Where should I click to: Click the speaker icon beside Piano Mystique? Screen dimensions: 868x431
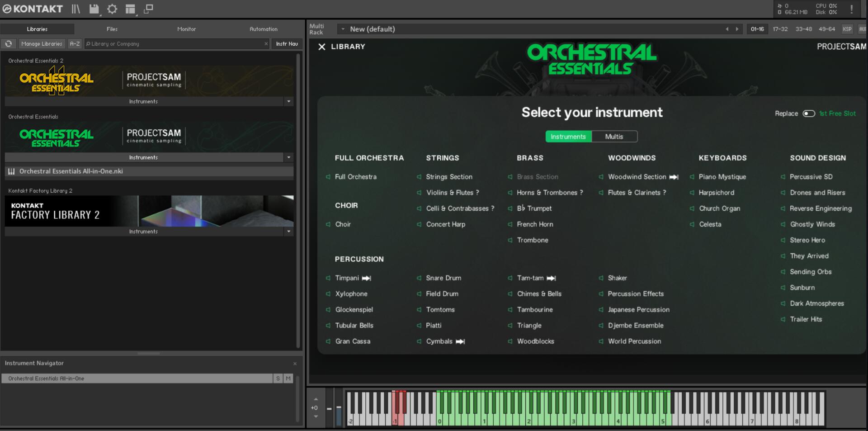[692, 177]
